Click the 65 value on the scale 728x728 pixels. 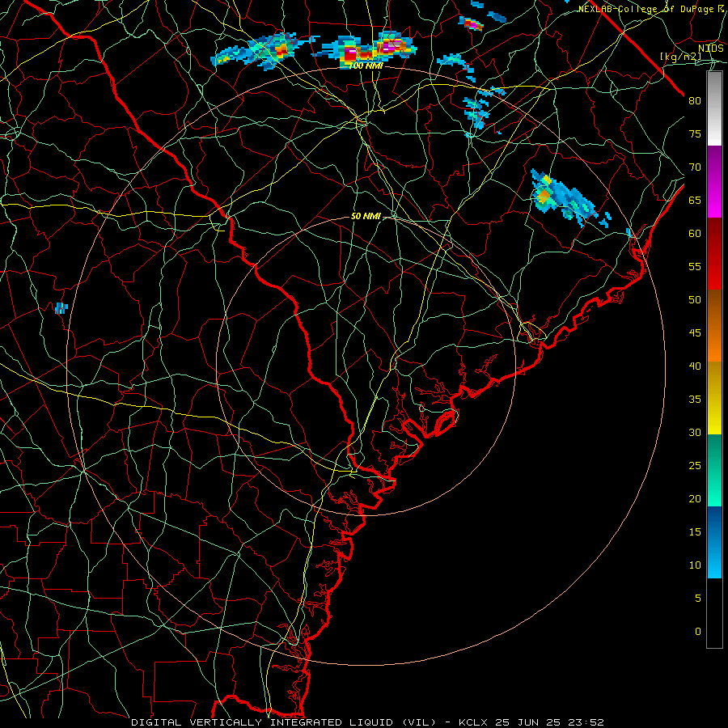point(695,200)
